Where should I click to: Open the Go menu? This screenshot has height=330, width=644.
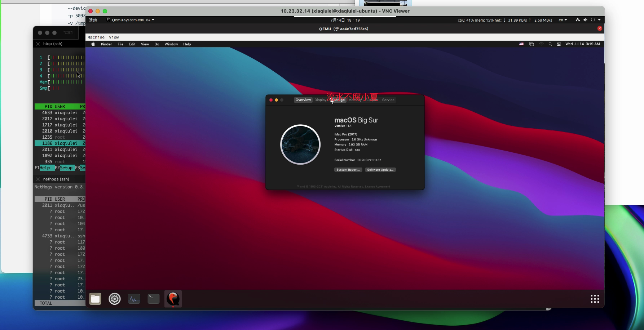point(157,44)
